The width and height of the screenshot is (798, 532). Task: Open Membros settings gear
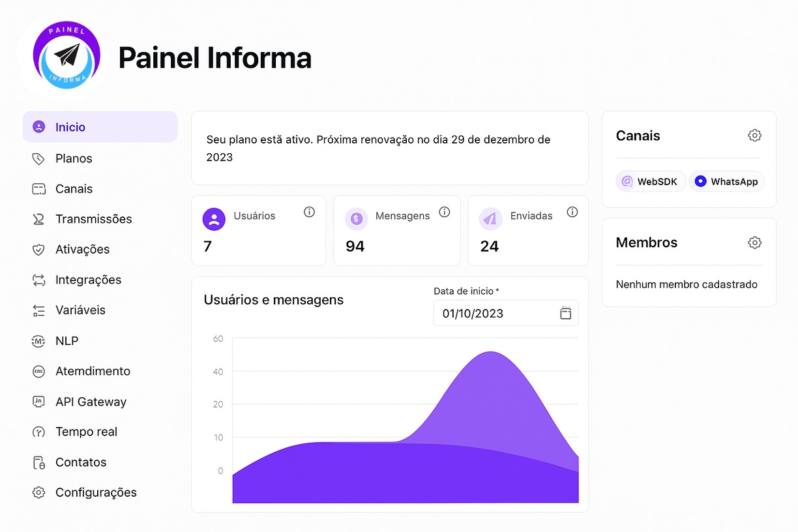(x=754, y=242)
